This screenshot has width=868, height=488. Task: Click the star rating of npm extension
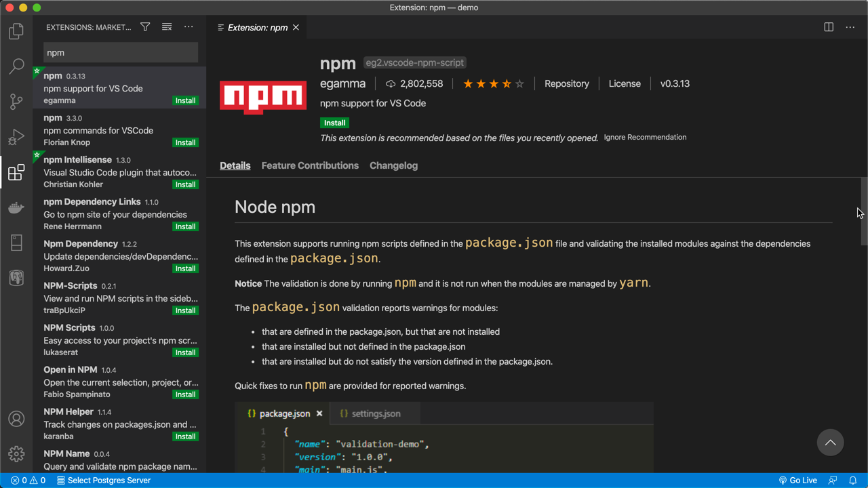[493, 84]
